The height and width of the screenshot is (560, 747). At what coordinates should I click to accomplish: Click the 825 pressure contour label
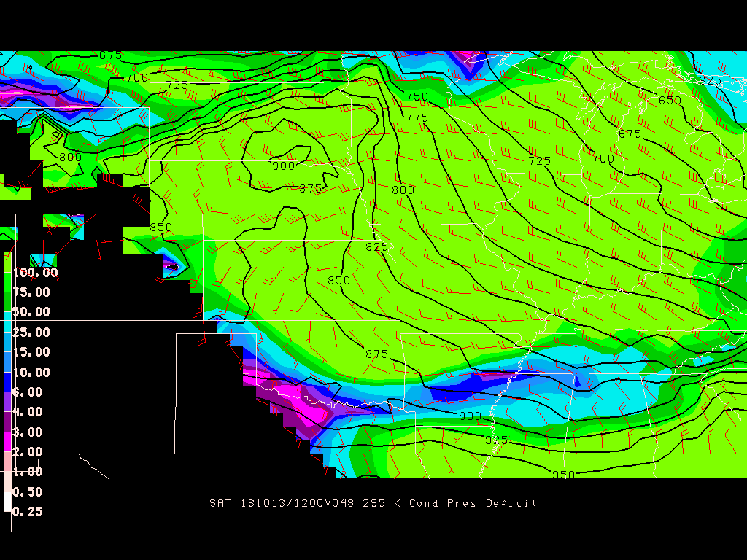click(377, 247)
